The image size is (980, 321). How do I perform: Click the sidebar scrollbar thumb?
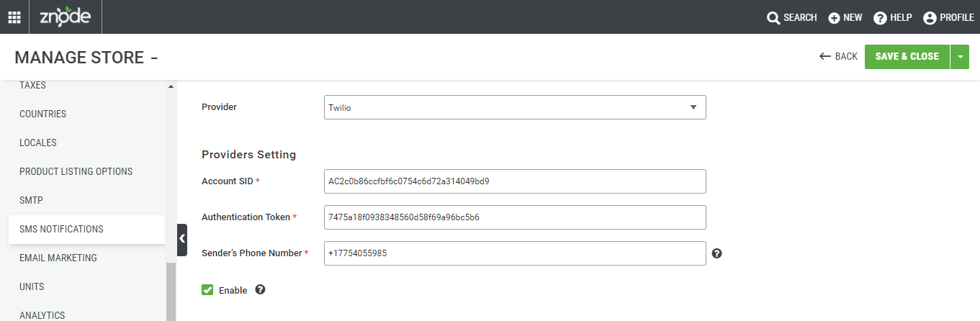171,291
